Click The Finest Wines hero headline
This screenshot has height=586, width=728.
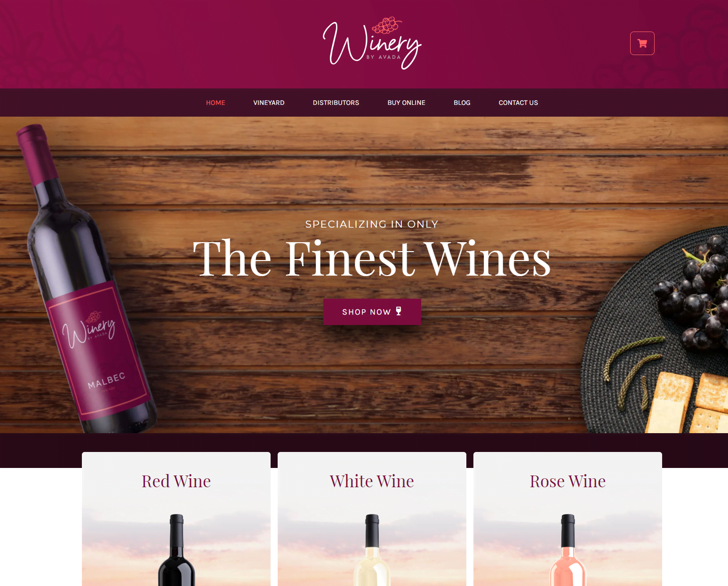tap(372, 258)
